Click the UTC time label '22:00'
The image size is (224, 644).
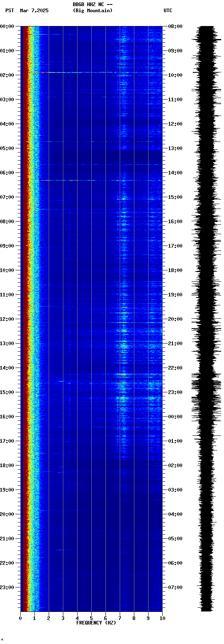tap(175, 368)
